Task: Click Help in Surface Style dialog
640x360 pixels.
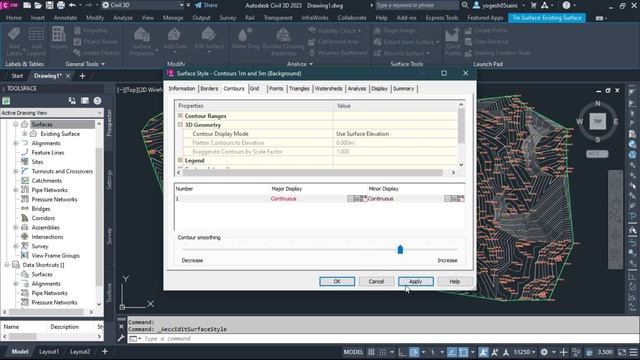Action: click(x=455, y=281)
